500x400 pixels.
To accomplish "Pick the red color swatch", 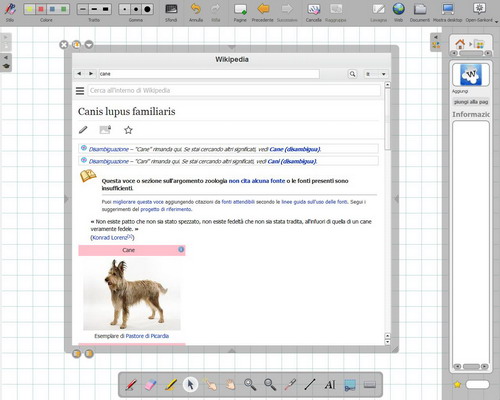I will (x=41, y=9).
